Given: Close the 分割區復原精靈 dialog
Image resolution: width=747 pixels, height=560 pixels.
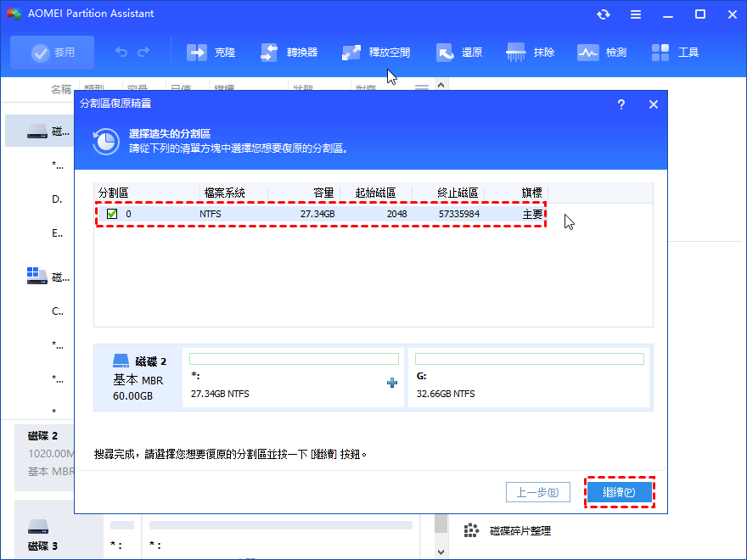Looking at the screenshot, I should 654,104.
